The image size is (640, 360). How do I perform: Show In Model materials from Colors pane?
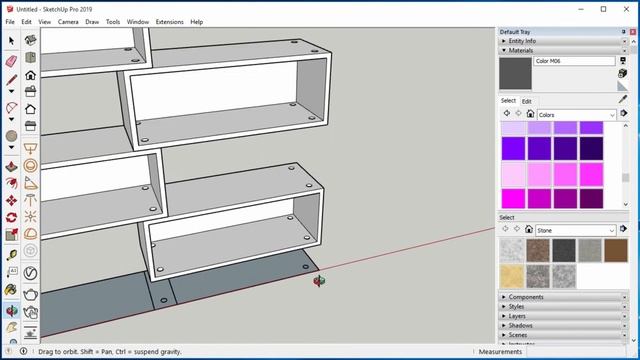[530, 114]
